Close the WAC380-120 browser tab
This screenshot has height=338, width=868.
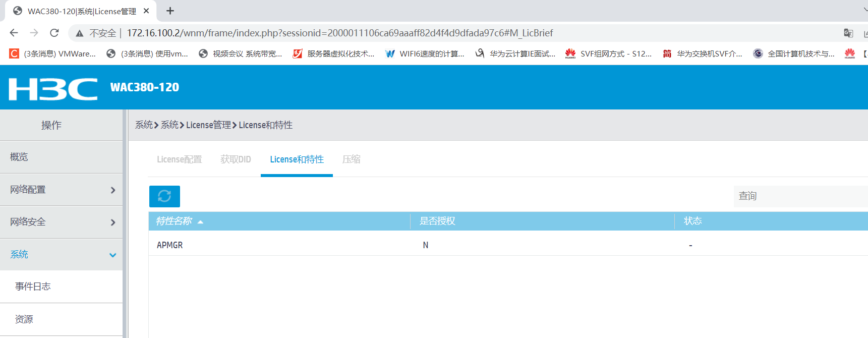(x=146, y=11)
